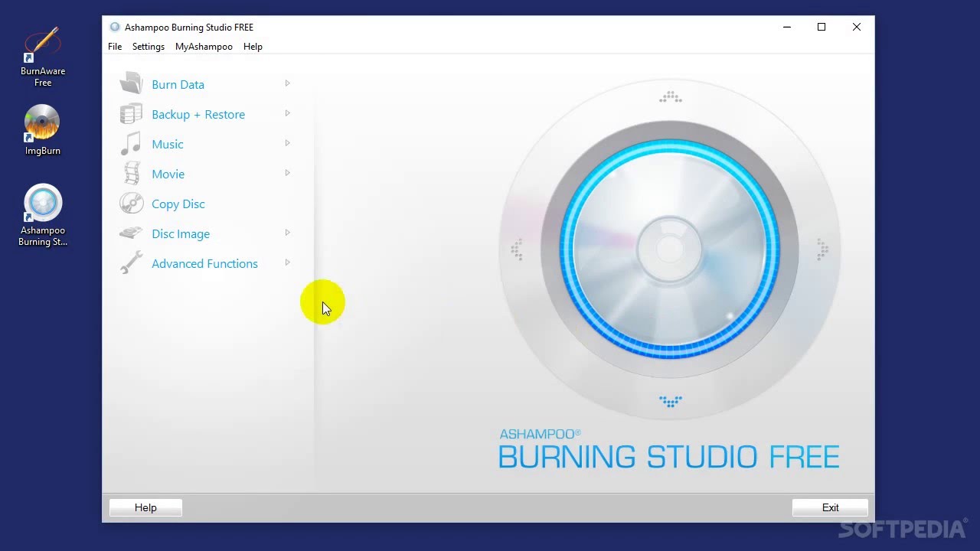The height and width of the screenshot is (551, 980).
Task: Select the Advanced Functions label
Action: pos(204,264)
